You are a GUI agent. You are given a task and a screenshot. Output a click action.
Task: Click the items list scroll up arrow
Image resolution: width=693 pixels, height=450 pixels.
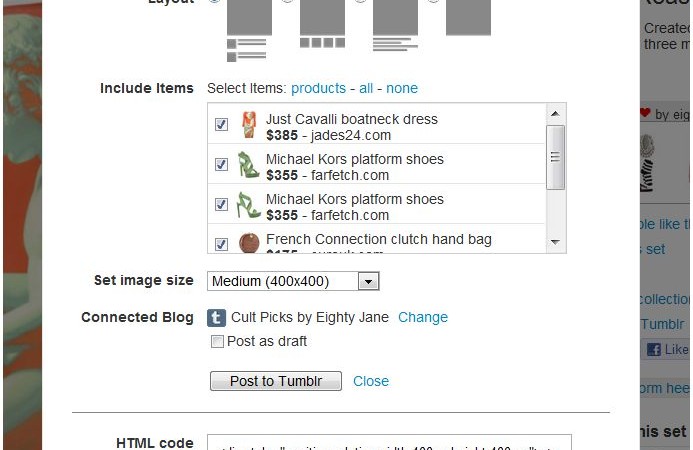(x=556, y=114)
